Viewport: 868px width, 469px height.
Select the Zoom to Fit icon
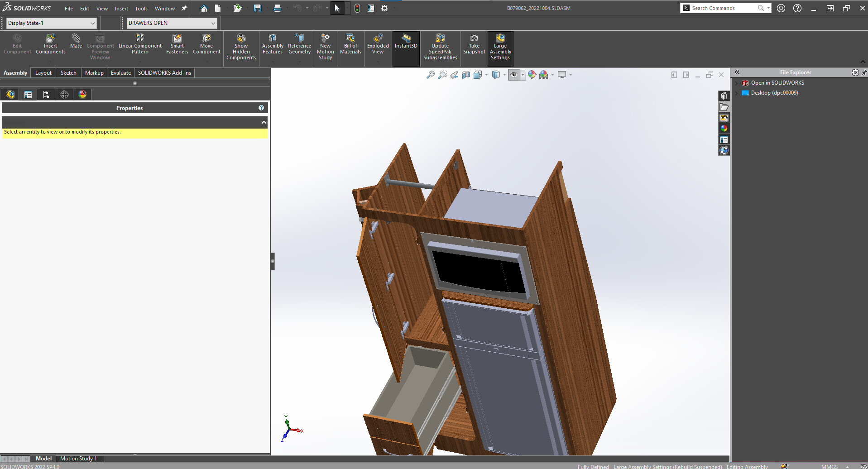[x=430, y=75]
